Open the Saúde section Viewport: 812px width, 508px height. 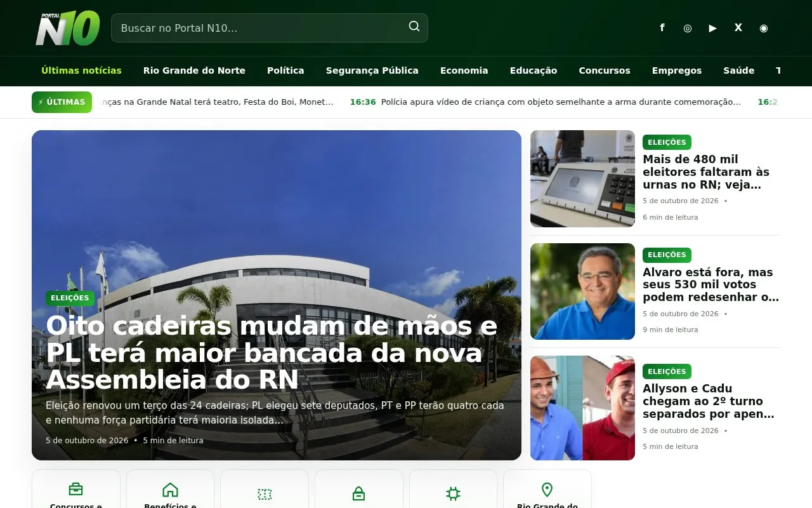click(x=739, y=70)
